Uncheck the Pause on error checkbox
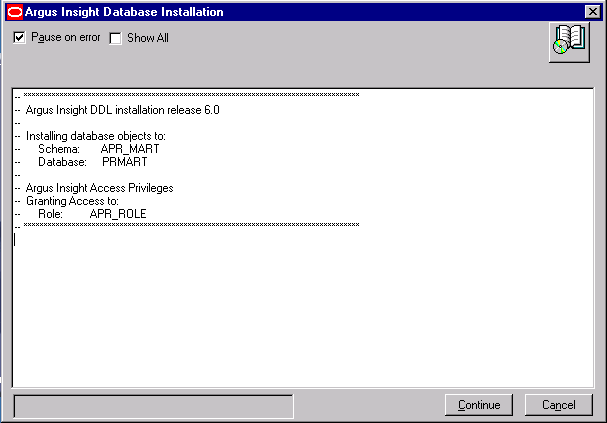607x423 pixels. coord(19,38)
